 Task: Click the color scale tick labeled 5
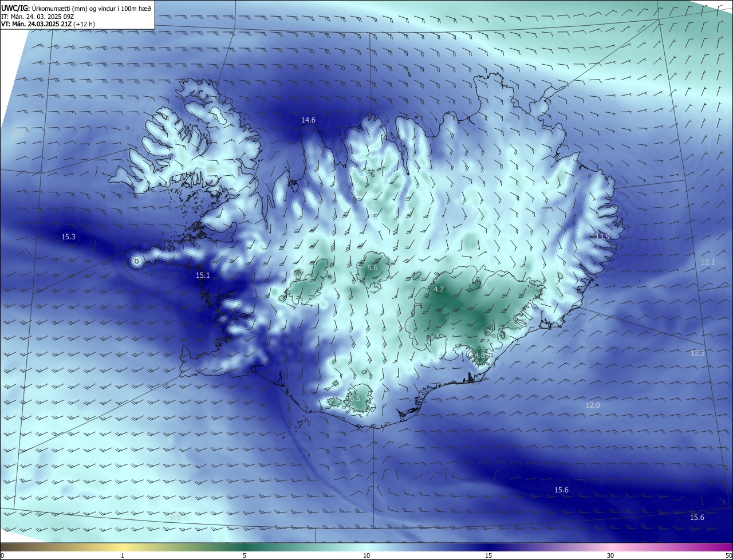[245, 555]
